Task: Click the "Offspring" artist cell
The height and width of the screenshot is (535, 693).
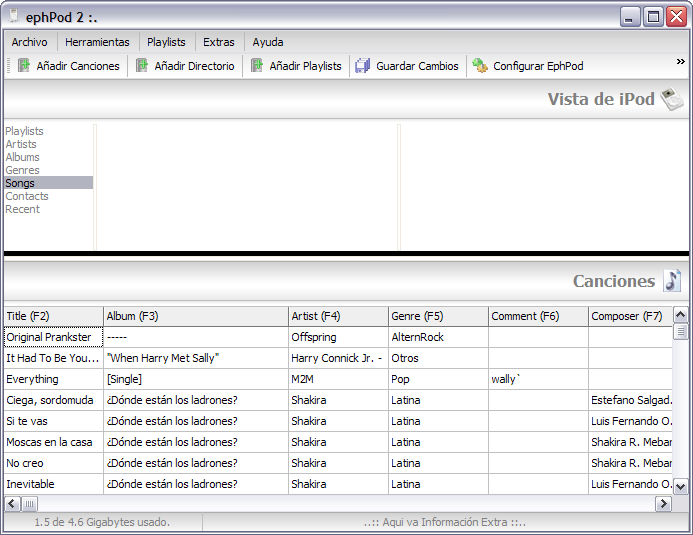Action: click(338, 337)
